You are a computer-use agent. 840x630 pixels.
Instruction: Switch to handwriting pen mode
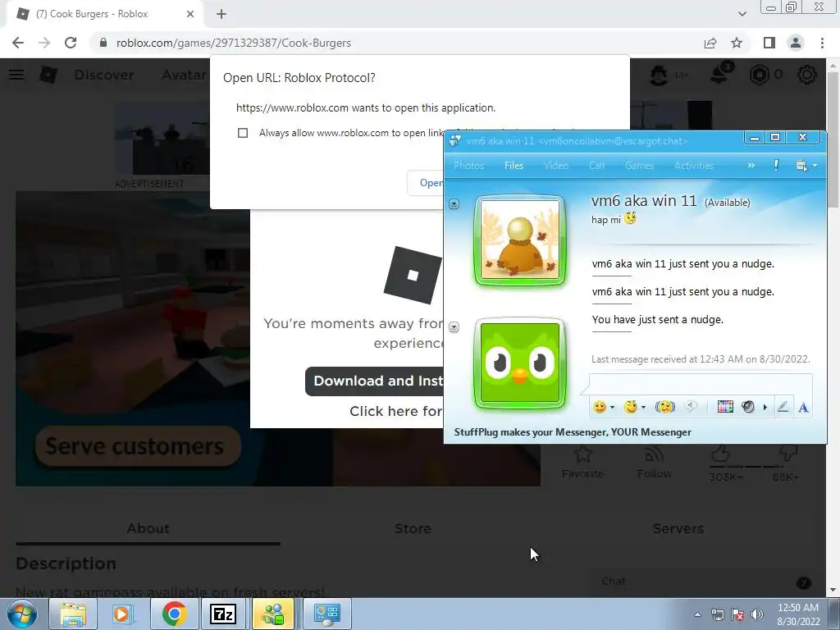point(783,407)
